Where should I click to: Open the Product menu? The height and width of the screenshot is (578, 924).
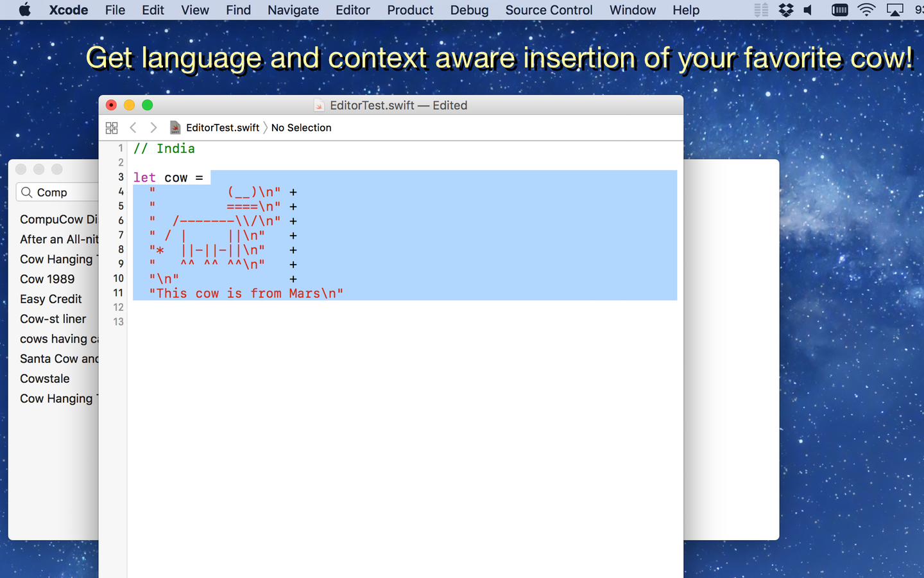410,10
